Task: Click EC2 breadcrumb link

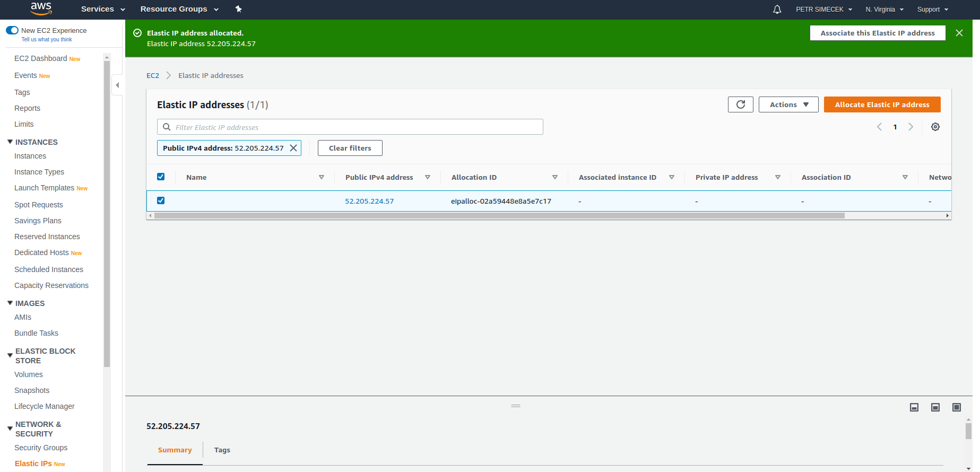Action: point(153,75)
